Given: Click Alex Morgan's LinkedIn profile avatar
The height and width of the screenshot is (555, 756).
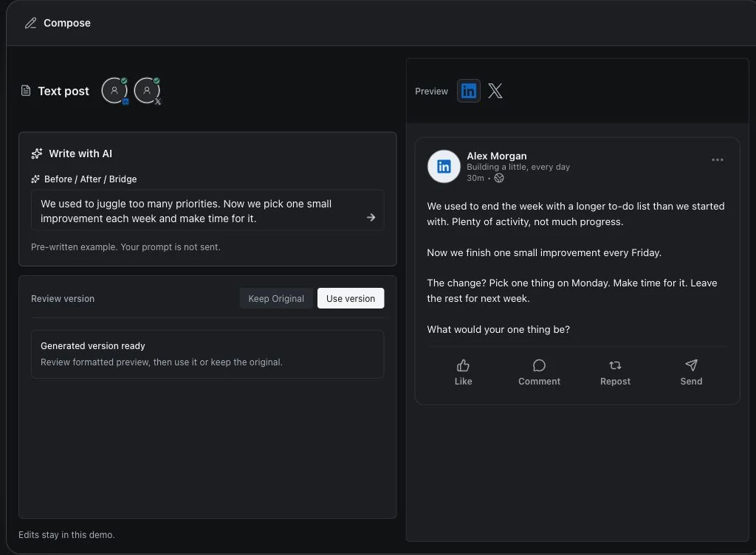Looking at the screenshot, I should point(444,166).
